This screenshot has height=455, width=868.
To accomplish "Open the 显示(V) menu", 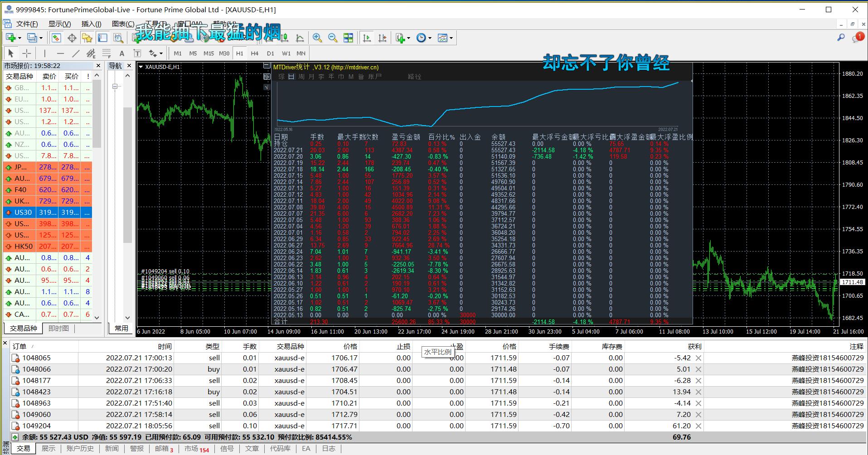I will click(x=60, y=24).
